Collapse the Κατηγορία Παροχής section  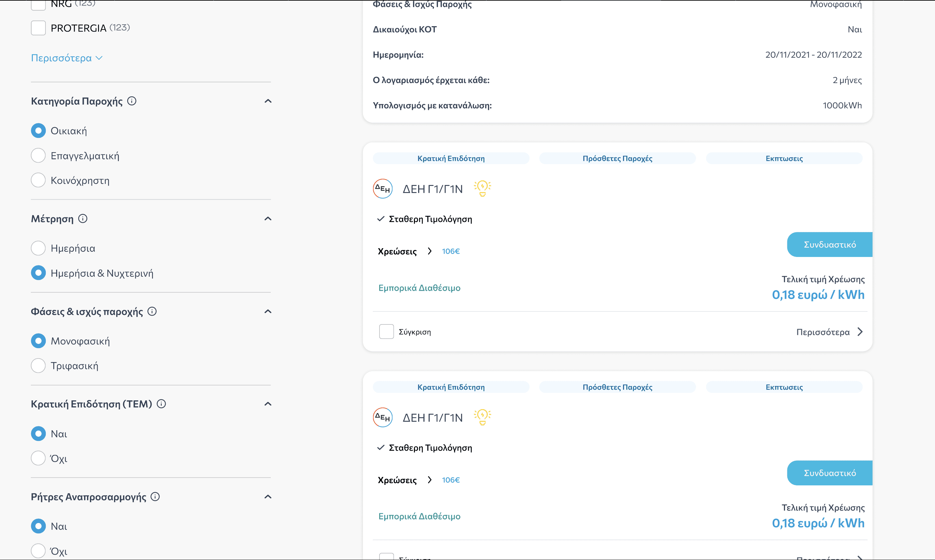(268, 101)
